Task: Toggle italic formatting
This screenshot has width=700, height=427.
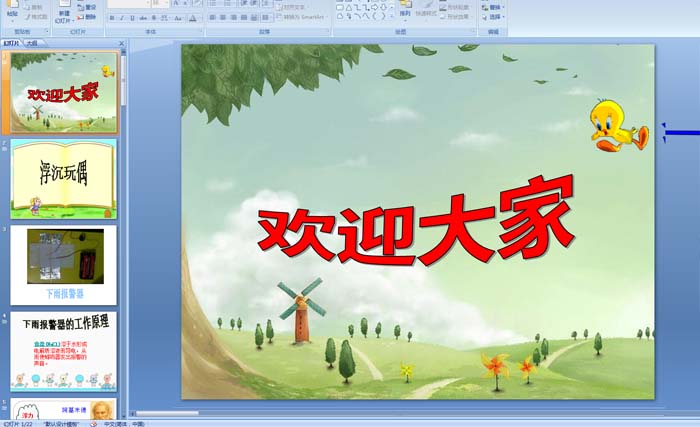Action: click(x=122, y=18)
